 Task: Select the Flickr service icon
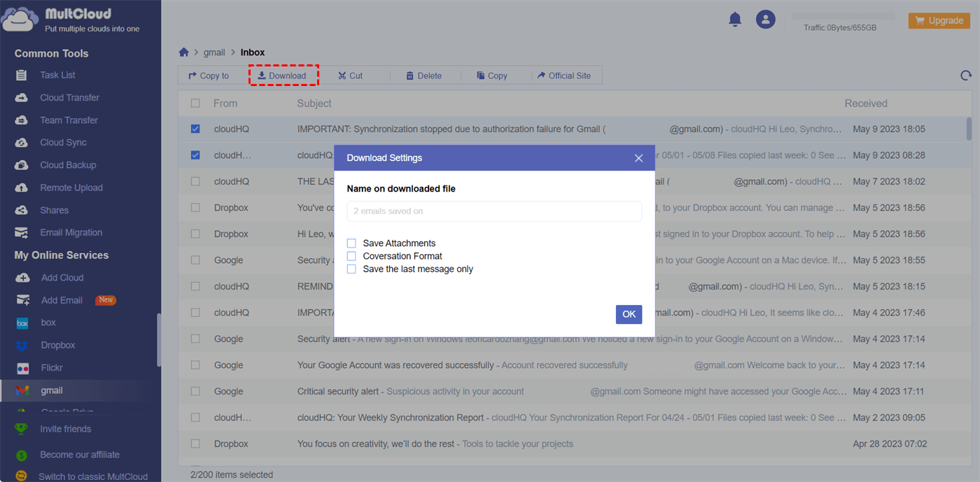[22, 368]
